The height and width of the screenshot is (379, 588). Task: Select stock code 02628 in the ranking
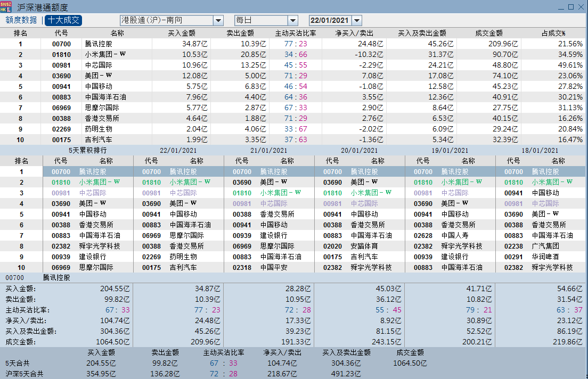pyautogui.click(x=423, y=236)
